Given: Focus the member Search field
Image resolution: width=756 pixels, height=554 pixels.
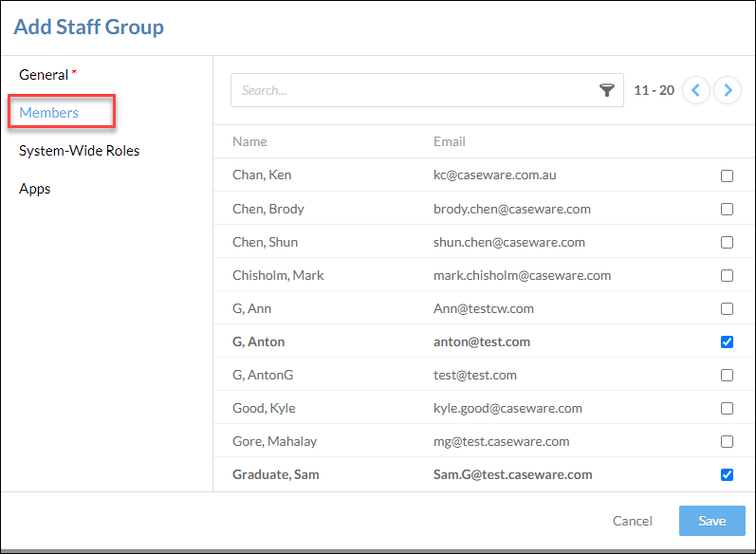Looking at the screenshot, I should coord(415,90).
